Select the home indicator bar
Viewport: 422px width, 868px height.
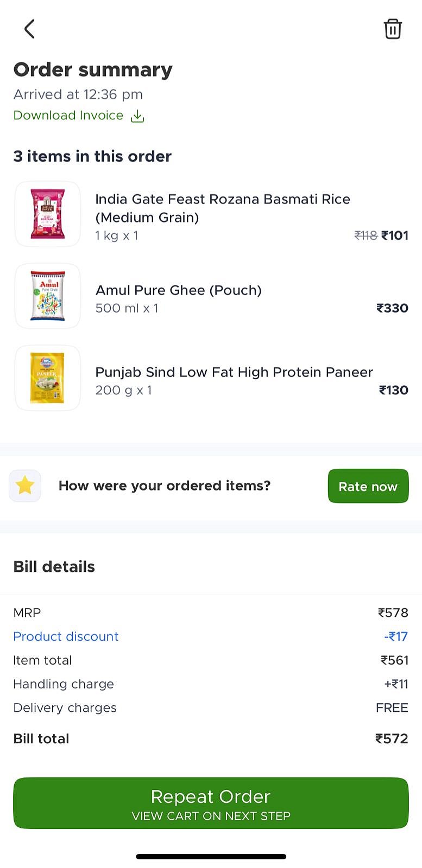pyautogui.click(x=211, y=856)
